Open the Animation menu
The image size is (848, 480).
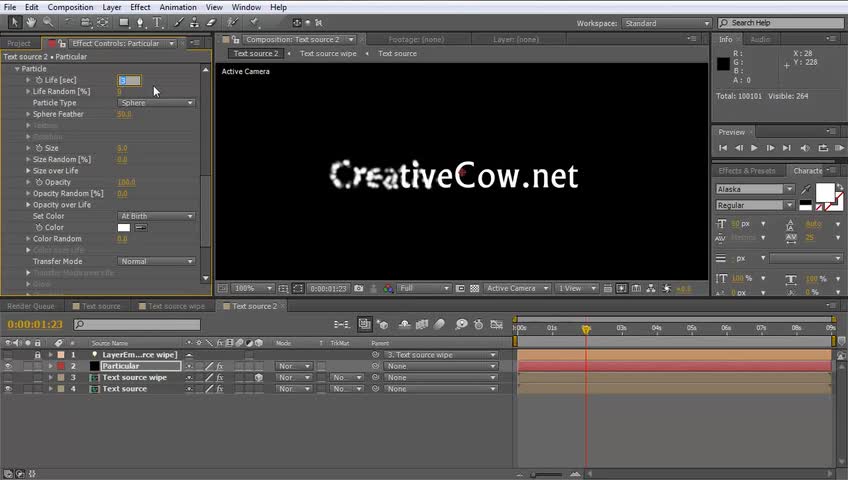[178, 7]
